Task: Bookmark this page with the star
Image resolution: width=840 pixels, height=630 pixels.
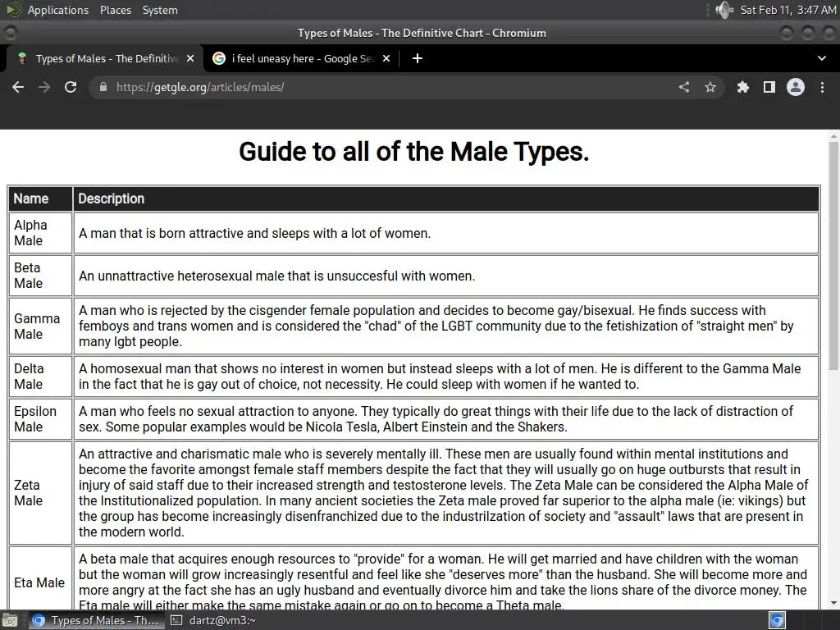Action: click(710, 87)
